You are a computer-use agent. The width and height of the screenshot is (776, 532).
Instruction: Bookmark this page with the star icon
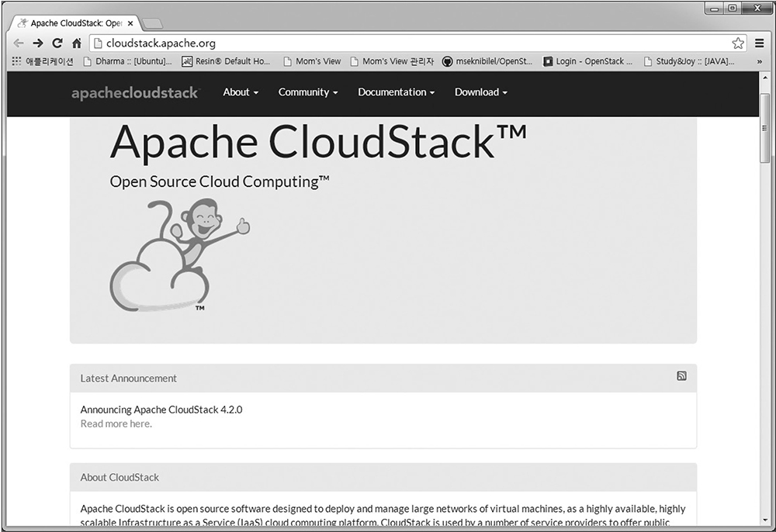[x=738, y=43]
